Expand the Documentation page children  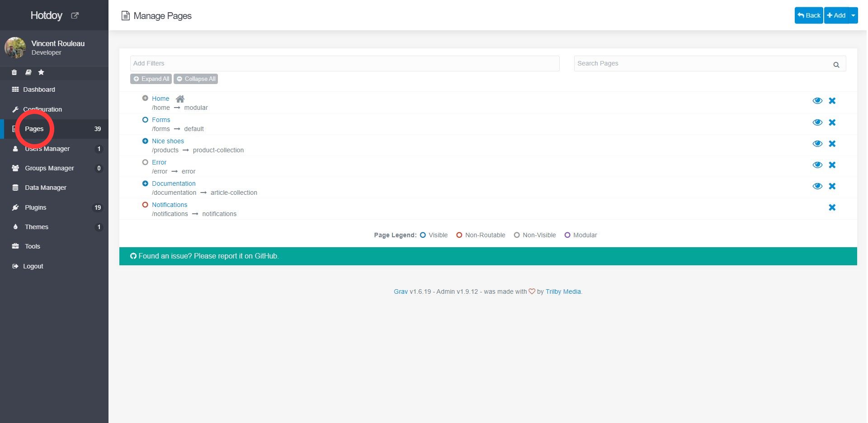tap(145, 183)
